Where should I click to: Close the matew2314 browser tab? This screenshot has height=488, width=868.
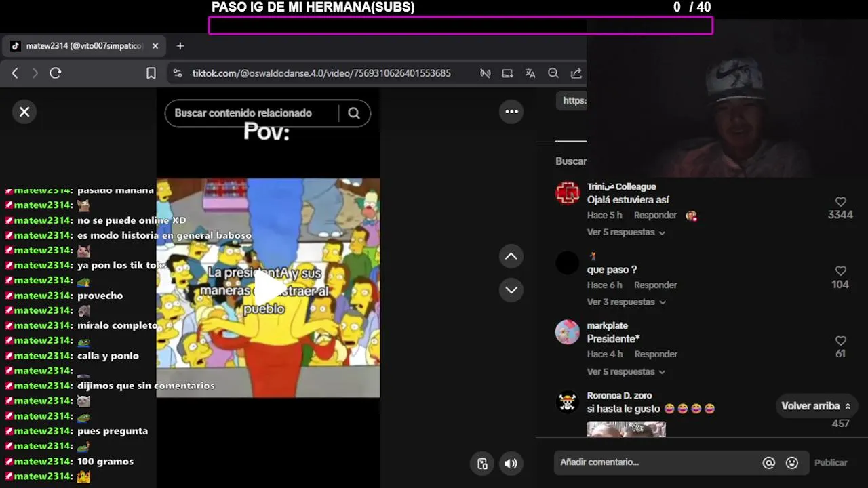155,46
